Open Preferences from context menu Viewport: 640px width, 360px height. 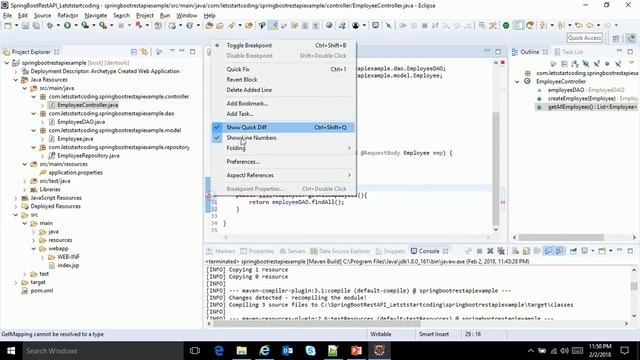point(283,162)
